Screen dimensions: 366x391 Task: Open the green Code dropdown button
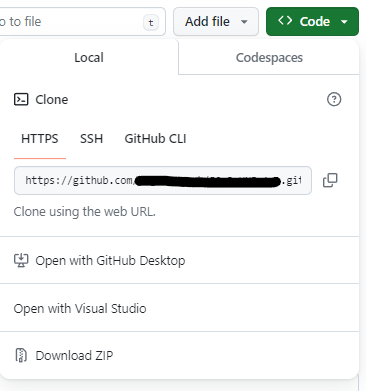pyautogui.click(x=312, y=22)
